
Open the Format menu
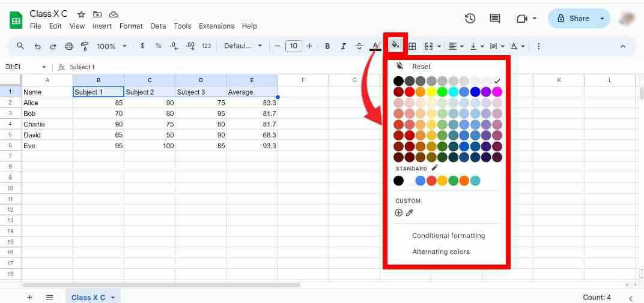coord(131,26)
